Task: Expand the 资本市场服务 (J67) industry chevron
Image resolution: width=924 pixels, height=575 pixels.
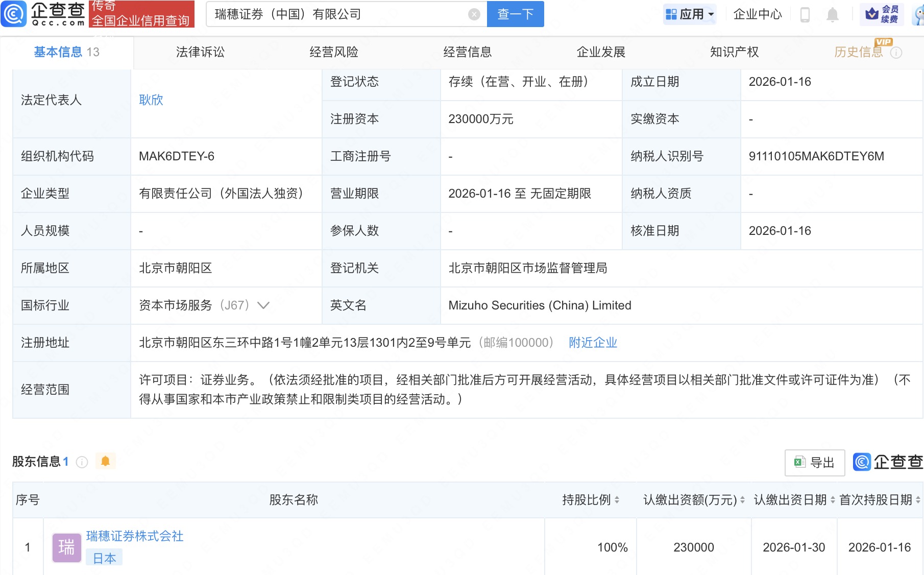Action: coord(263,305)
